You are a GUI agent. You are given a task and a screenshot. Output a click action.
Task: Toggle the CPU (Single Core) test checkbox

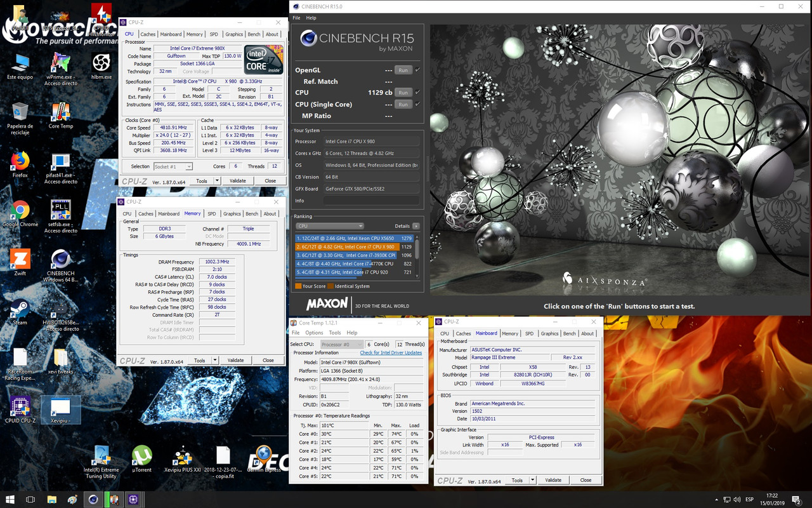[417, 104]
